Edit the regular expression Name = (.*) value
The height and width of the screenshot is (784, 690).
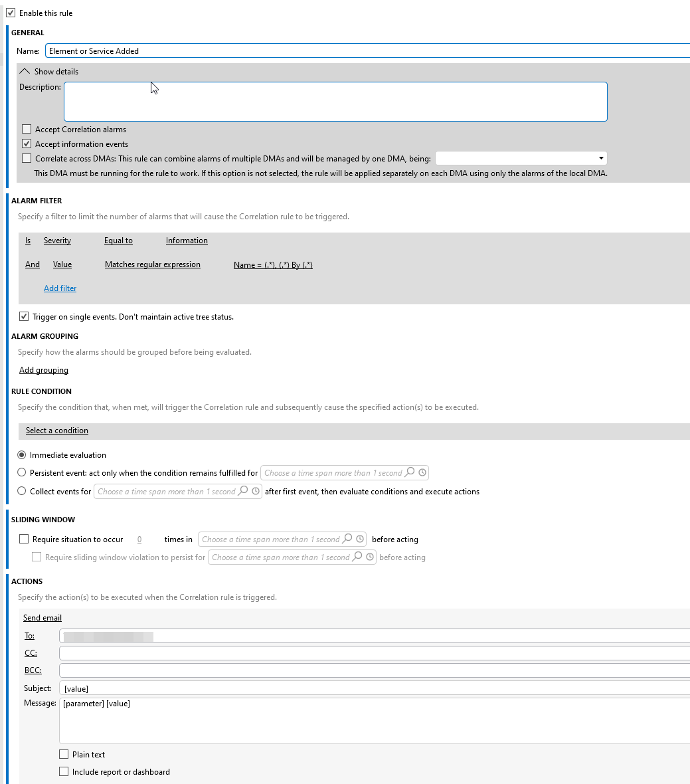tap(274, 265)
